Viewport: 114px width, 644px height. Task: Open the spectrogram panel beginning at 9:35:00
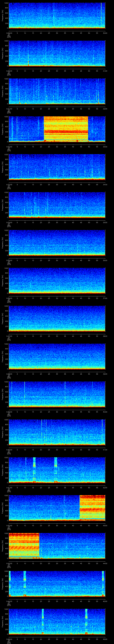(x=57, y=243)
